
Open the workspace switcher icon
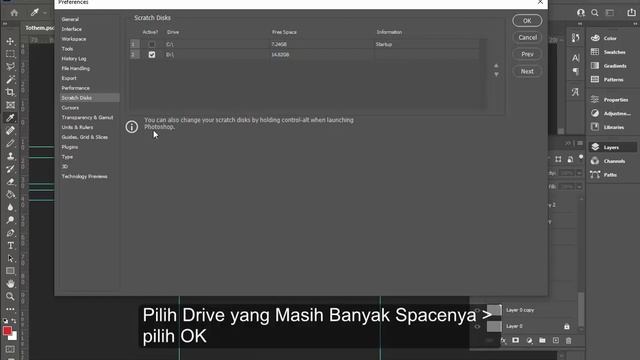click(x=610, y=13)
